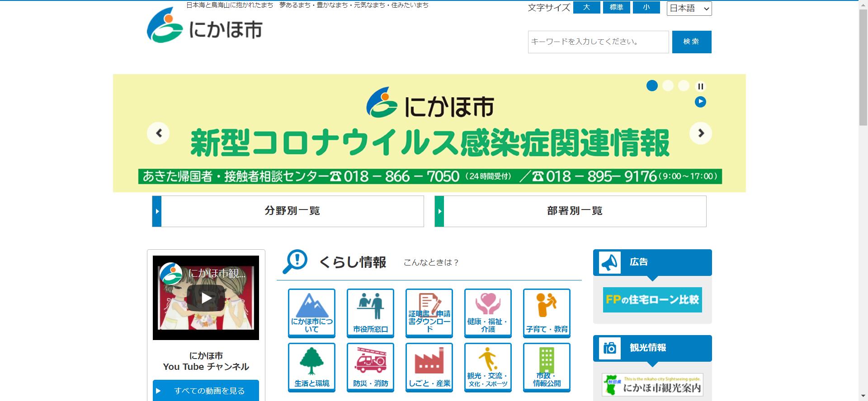Open 観光・交流・文化・スポーツ icon
Screen dimensions: 868x401
488,367
